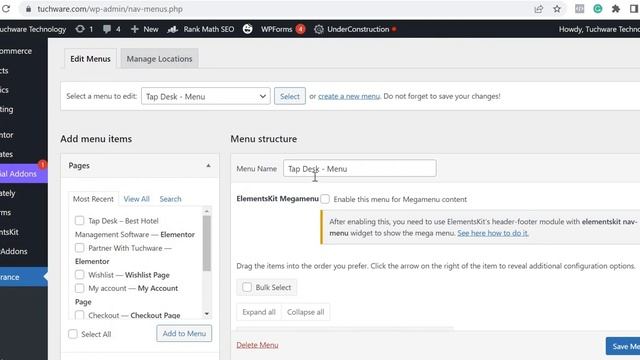Switch to the Edit Menus tab

click(90, 59)
